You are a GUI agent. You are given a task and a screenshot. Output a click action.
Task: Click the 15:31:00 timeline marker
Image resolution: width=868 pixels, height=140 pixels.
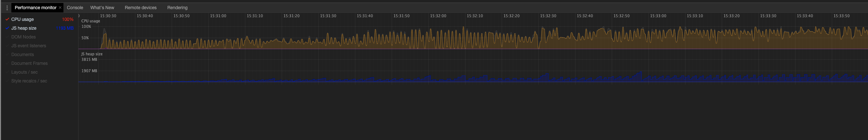(x=218, y=16)
